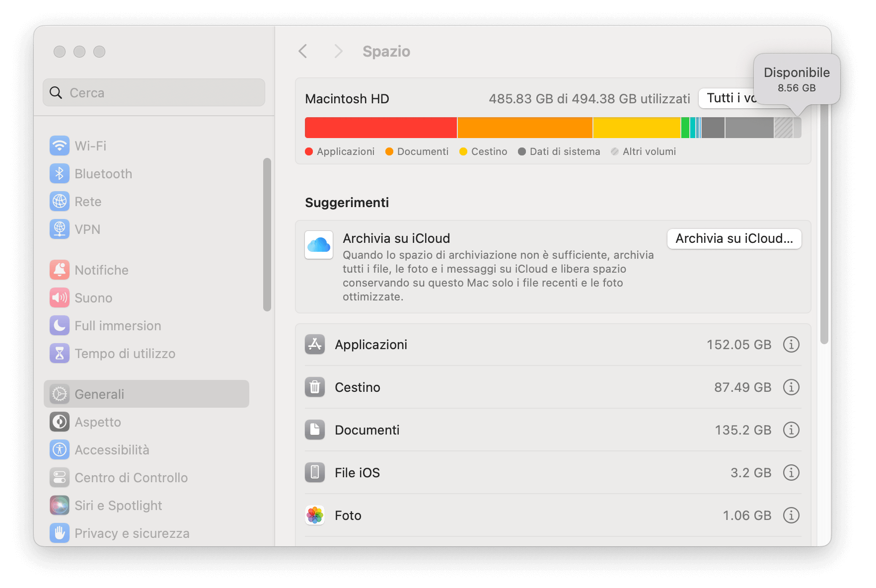Viewport: 876px width, 588px height.
Task: Click the green storage bar segment
Action: point(685,128)
